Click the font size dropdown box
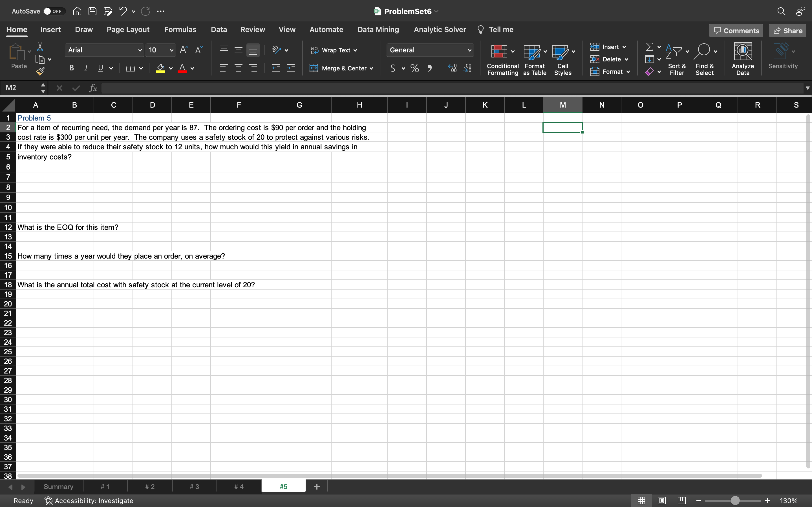Viewport: 812px width, 507px height. pyautogui.click(x=161, y=50)
